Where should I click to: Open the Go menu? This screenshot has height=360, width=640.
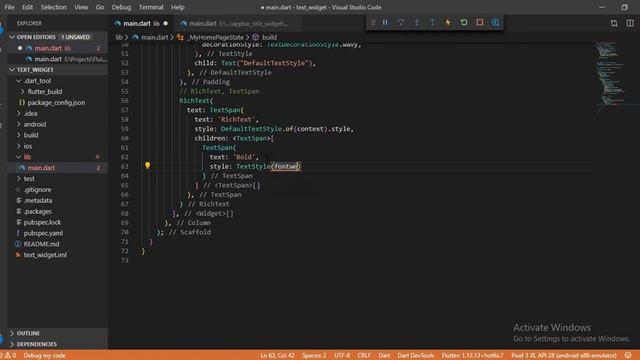pos(100,7)
